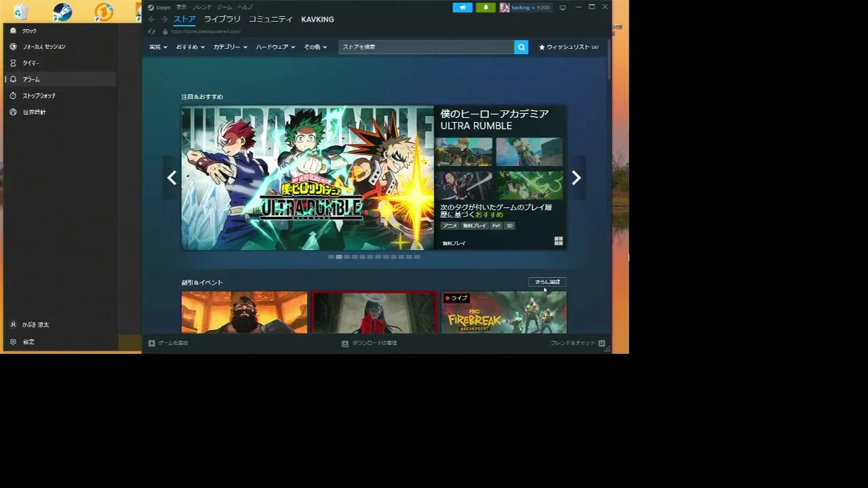This screenshot has width=868, height=488.
Task: Switch to the ストア tab
Action: coord(184,19)
